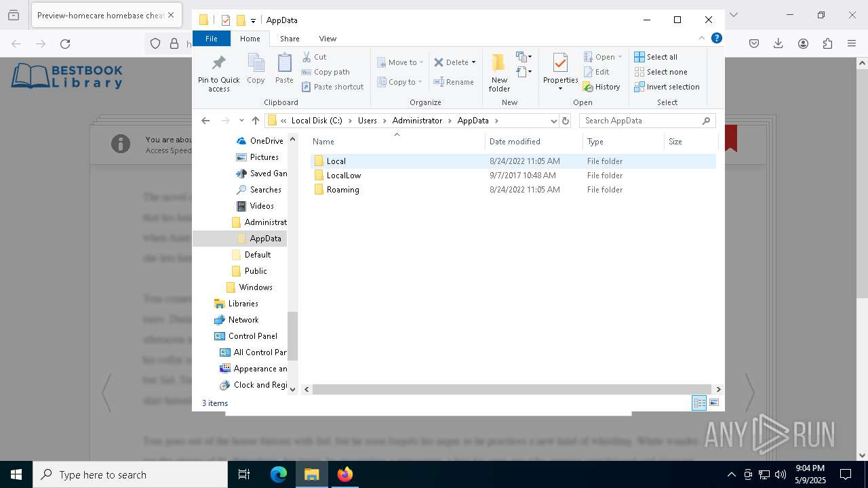Click Rename in Organize group
The image size is (868, 488).
454,82
